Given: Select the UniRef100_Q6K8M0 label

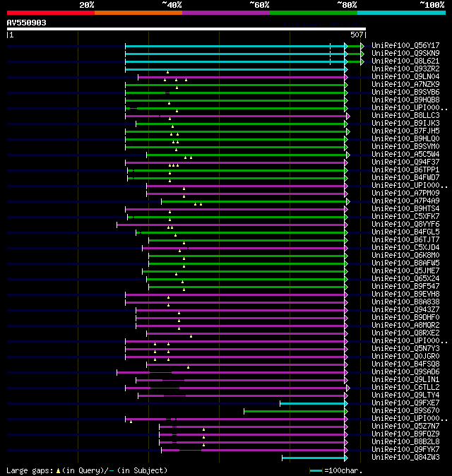Looking at the screenshot, I should click(x=405, y=256).
